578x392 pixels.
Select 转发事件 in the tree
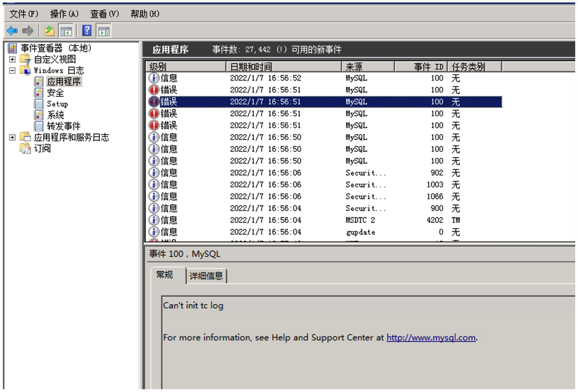click(64, 126)
